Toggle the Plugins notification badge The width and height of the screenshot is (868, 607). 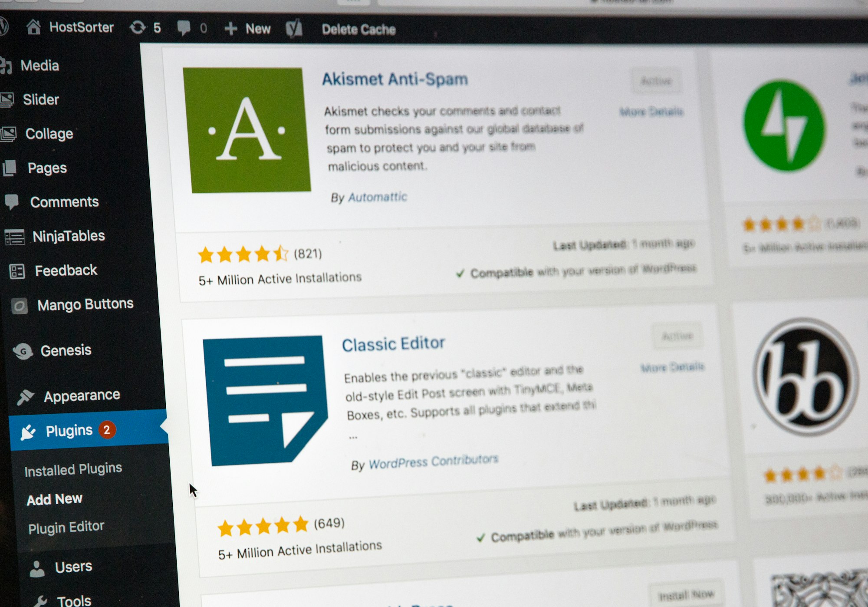click(x=107, y=430)
